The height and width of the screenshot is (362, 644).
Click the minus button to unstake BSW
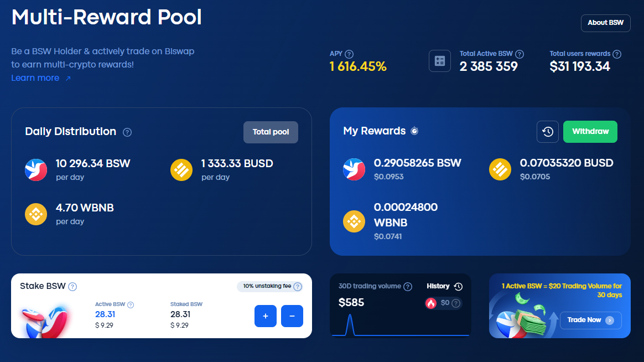pos(292,316)
